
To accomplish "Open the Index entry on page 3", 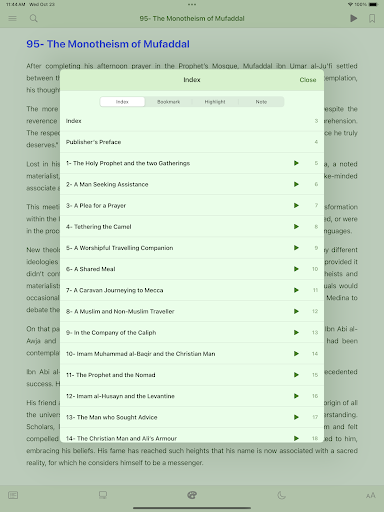I will point(192,121).
